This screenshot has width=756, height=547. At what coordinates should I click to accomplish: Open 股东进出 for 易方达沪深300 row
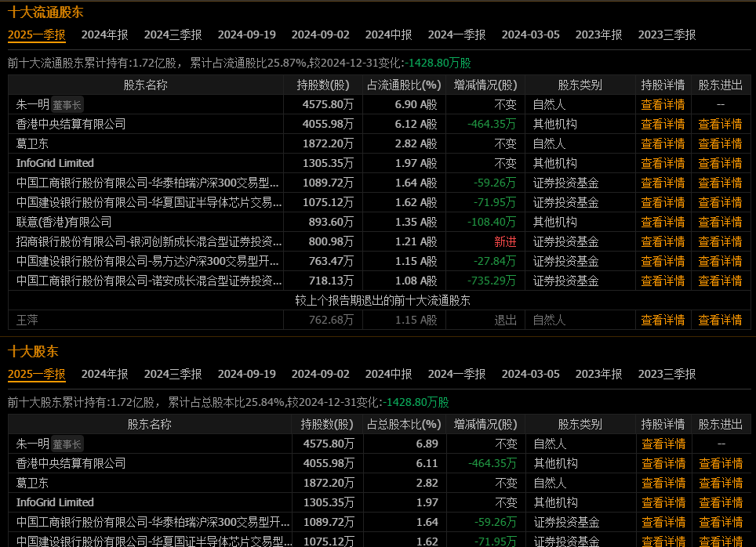pyautogui.click(x=720, y=261)
